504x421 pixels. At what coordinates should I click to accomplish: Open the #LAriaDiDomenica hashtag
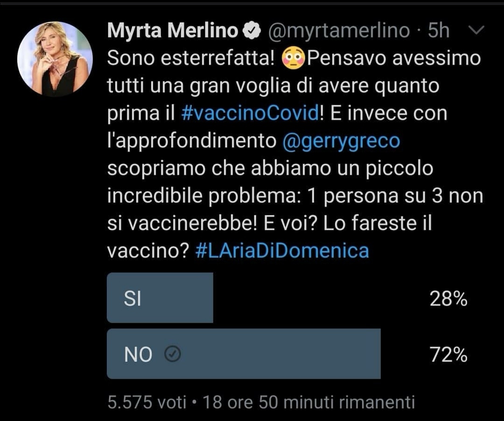pyautogui.click(x=282, y=251)
